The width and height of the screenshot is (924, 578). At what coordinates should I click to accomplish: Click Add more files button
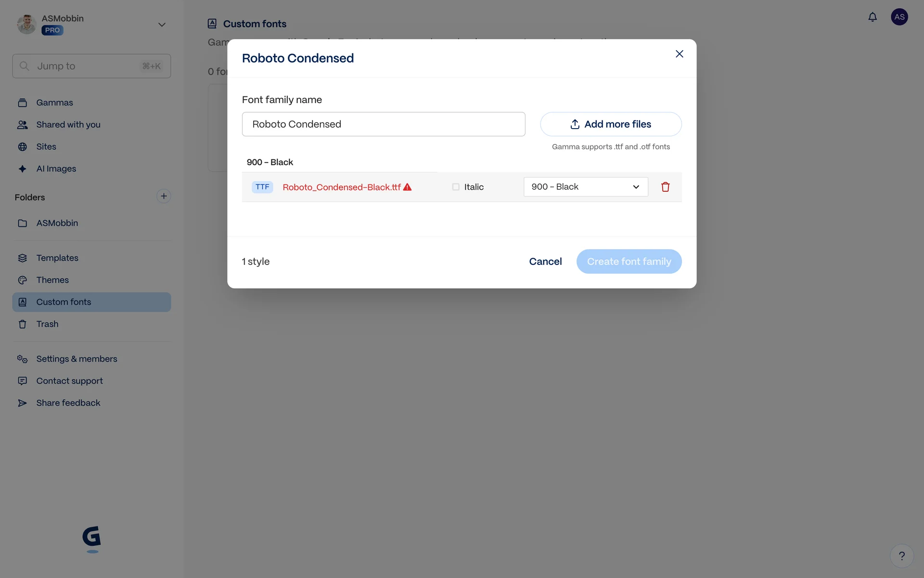(610, 124)
